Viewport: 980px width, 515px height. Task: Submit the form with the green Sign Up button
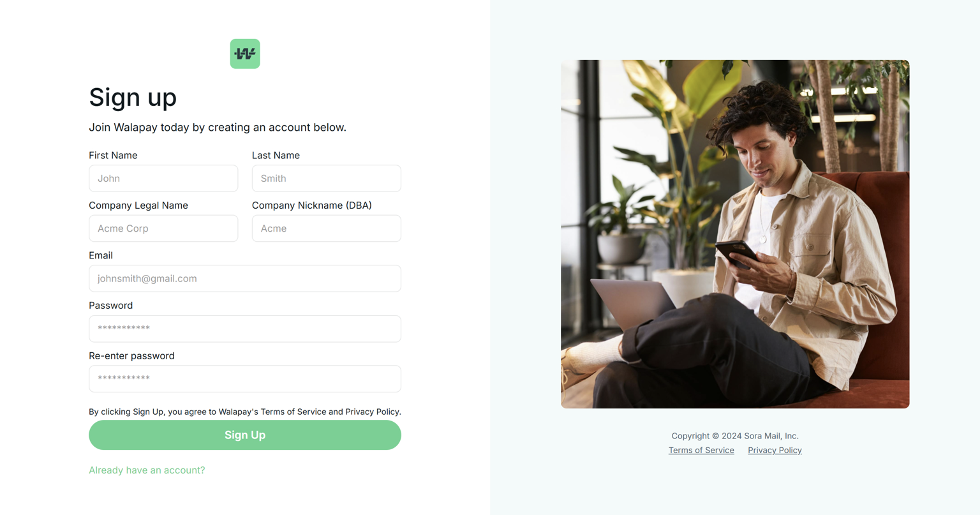[245, 435]
